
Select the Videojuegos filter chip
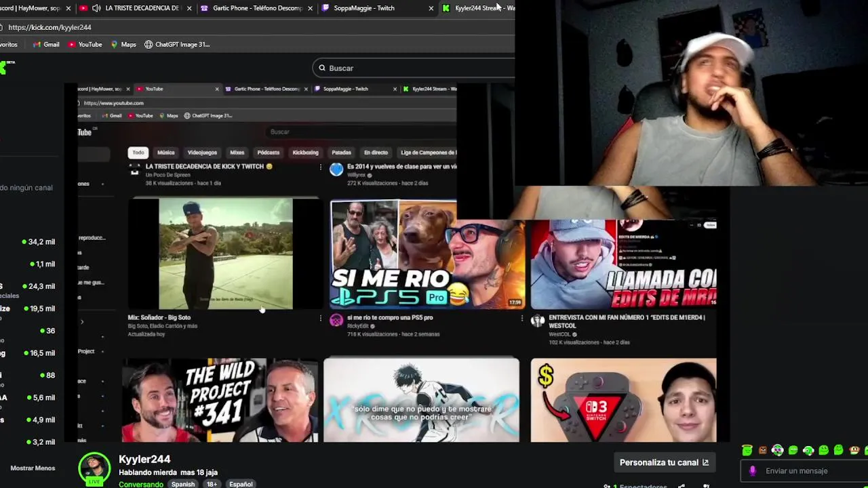(x=202, y=152)
